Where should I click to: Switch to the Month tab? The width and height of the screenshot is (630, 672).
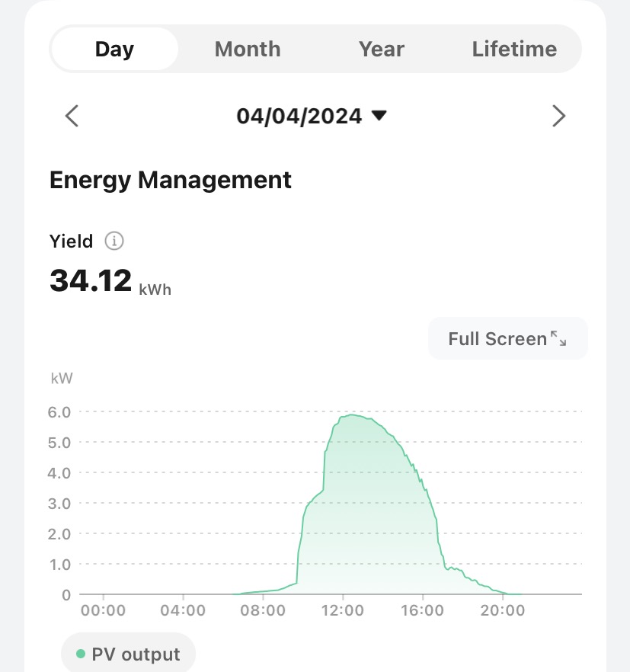248,50
